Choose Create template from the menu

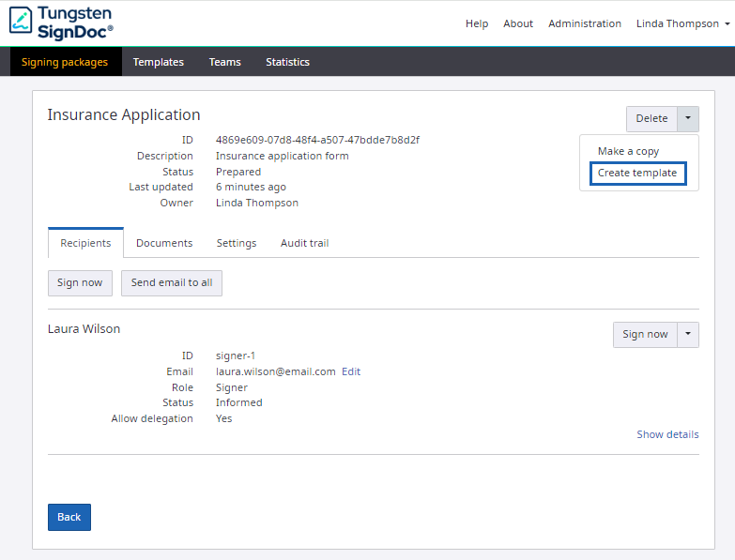(x=637, y=174)
